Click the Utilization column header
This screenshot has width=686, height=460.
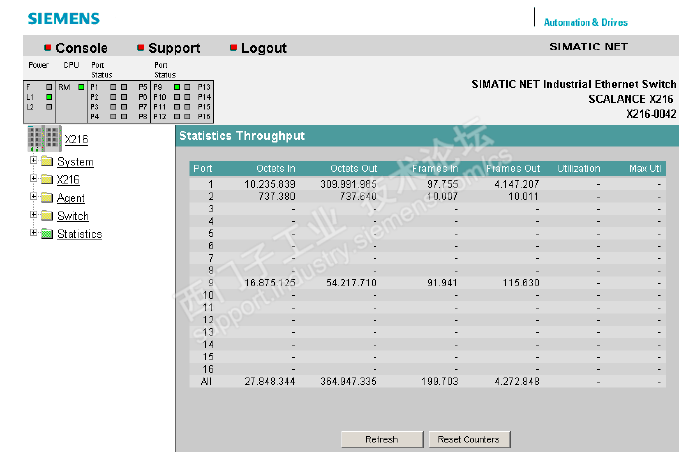579,169
